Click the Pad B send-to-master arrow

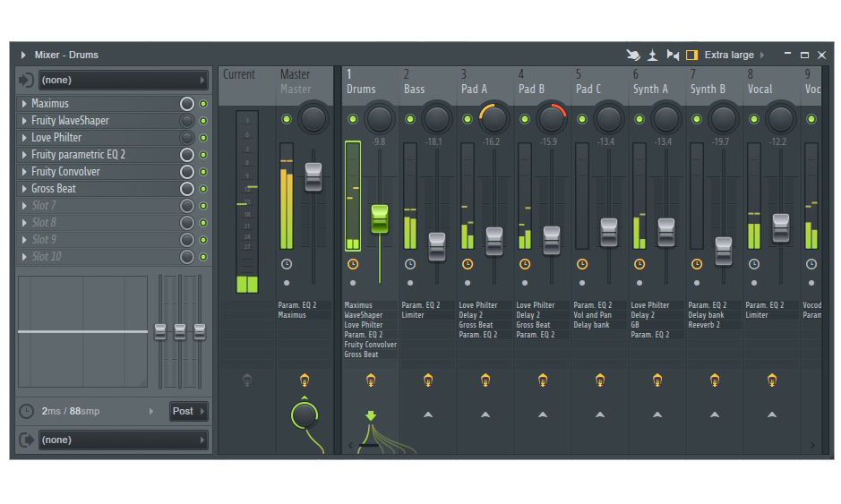[x=543, y=414]
